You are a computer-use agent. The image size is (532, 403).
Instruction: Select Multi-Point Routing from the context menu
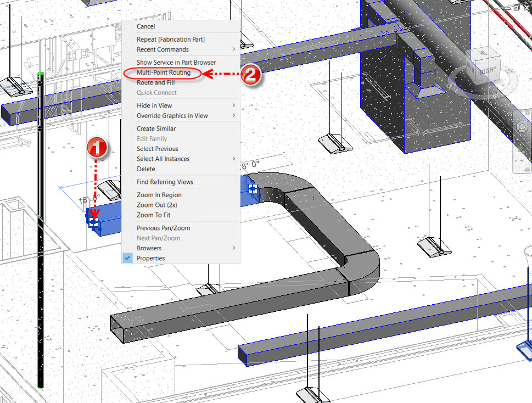[163, 72]
